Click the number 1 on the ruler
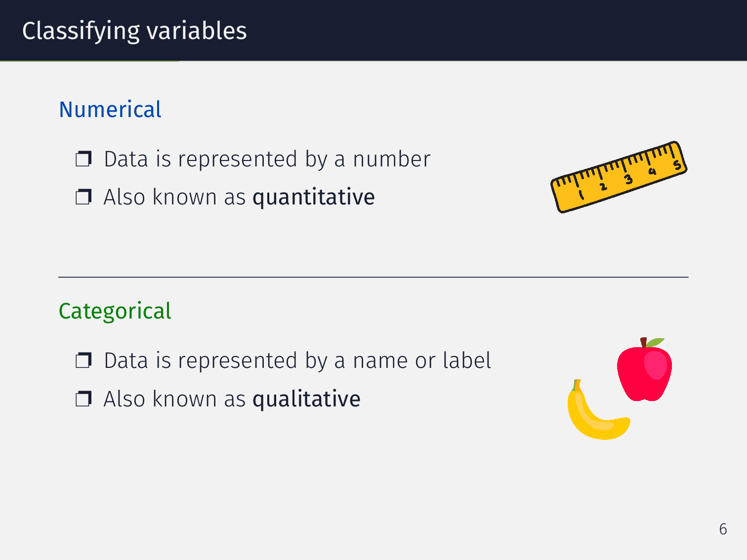 [x=581, y=194]
